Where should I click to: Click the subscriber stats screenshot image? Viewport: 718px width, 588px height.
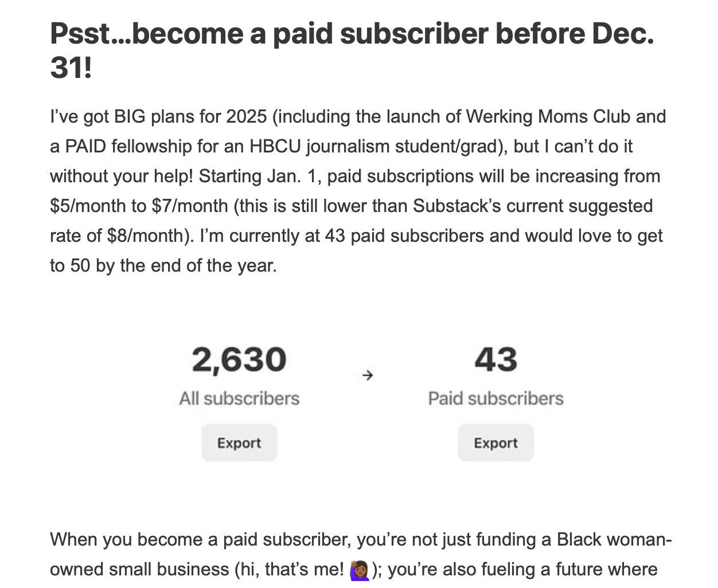tap(368, 401)
